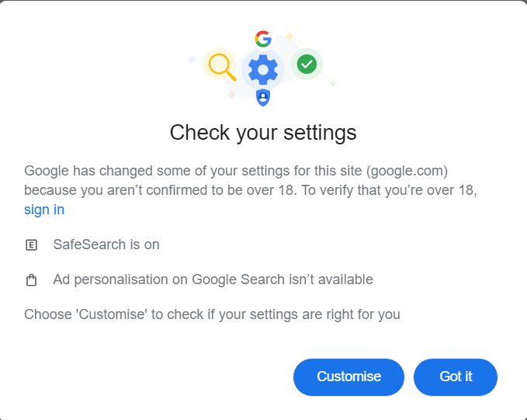Image resolution: width=527 pixels, height=420 pixels.
Task: Dismiss the dialog with 'Got it'
Action: tap(456, 377)
